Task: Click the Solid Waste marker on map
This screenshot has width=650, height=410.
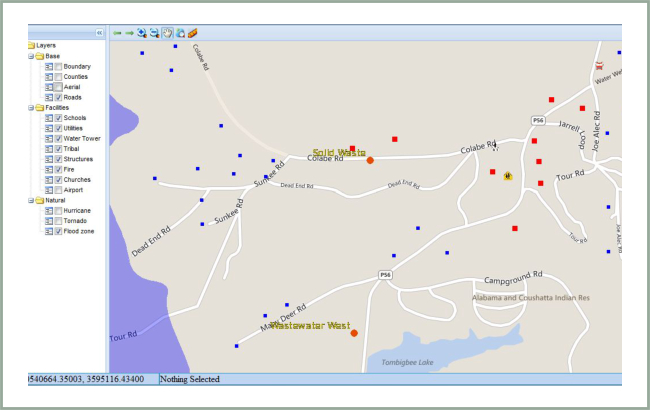Action: pos(370,160)
